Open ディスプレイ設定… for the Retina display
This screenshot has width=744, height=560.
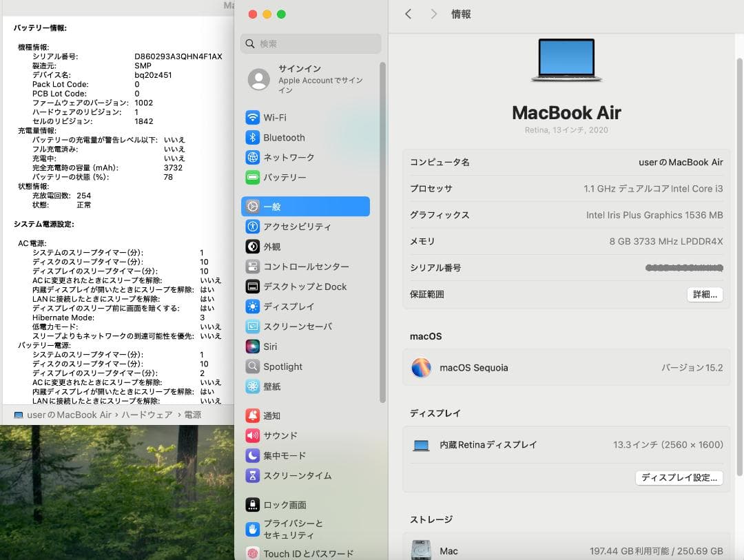pos(679,477)
